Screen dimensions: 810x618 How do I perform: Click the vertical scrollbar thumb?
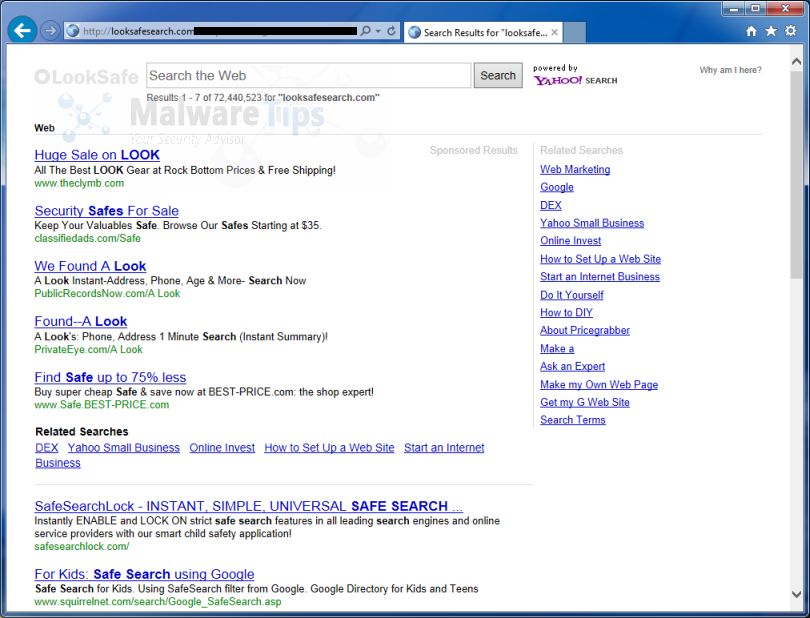pyautogui.click(x=797, y=176)
